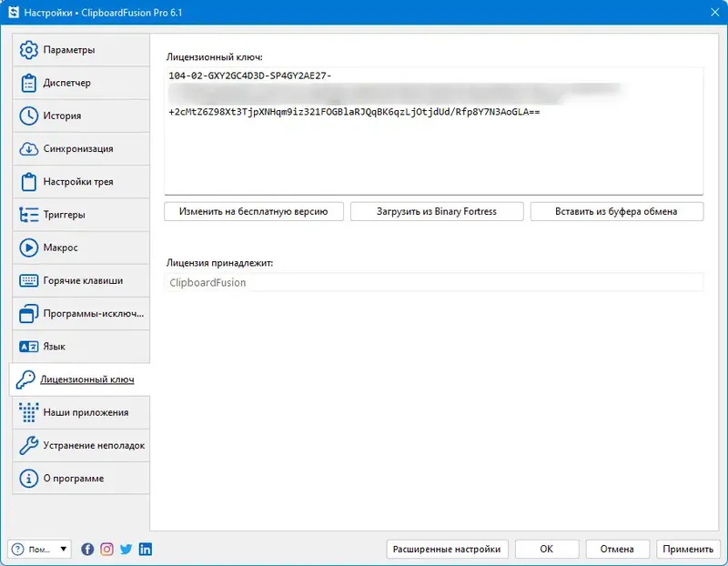This screenshot has height=566, width=728.
Task: Open the Параметры settings tab
Action: click(x=81, y=50)
